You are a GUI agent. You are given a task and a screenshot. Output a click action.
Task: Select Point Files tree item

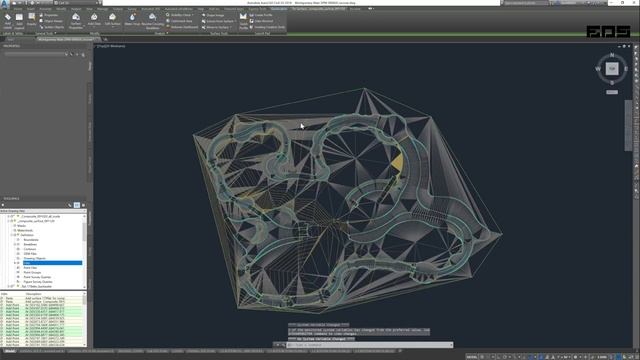pyautogui.click(x=30, y=268)
